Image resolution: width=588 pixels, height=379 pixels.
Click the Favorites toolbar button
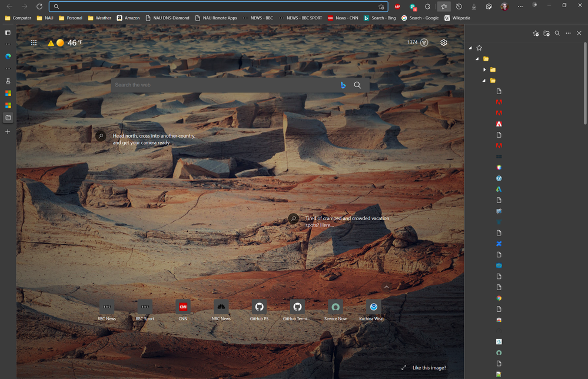[444, 6]
